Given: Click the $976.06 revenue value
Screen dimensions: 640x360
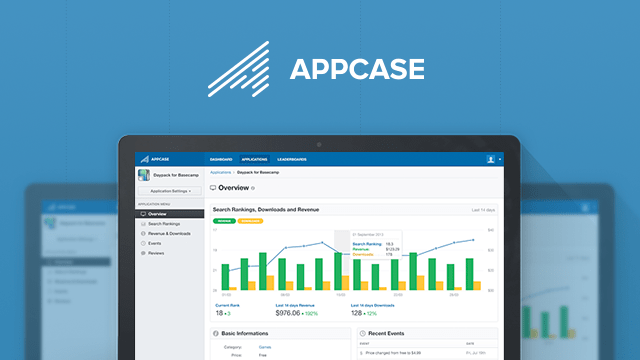Looking at the screenshot, I should tap(288, 313).
